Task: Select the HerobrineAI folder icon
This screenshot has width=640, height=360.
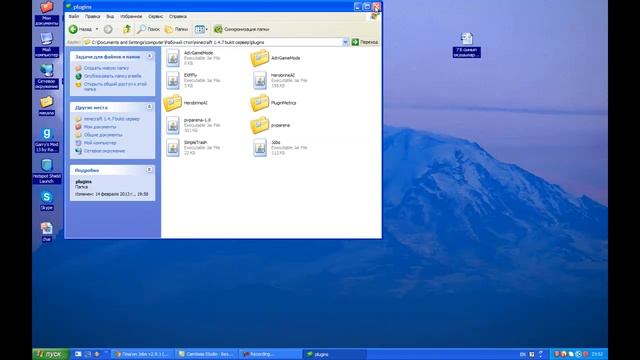Action: (x=173, y=103)
